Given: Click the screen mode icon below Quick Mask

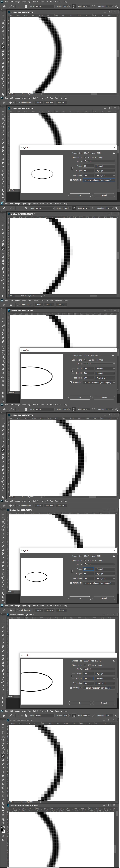Looking at the screenshot, I should pyautogui.click(x=3, y=840).
